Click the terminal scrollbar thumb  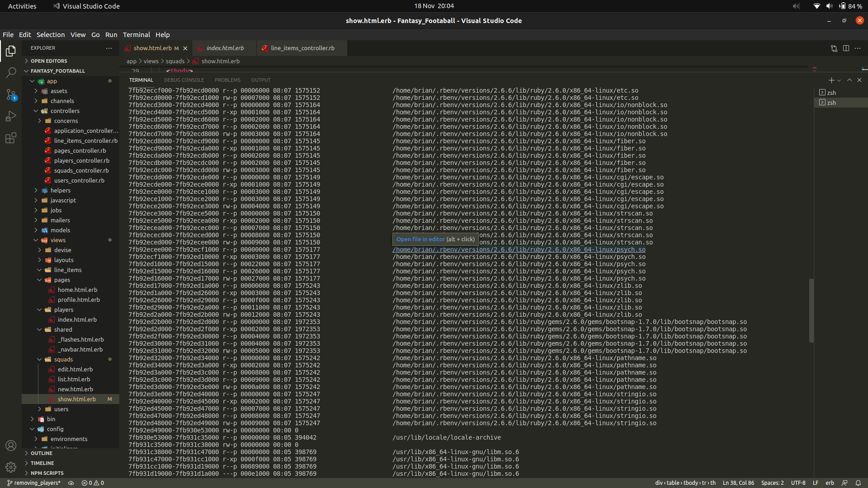pos(811,310)
